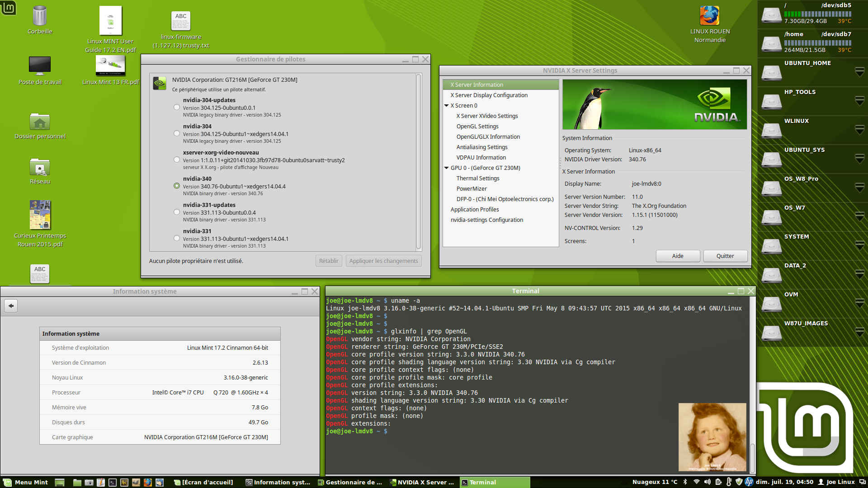Viewport: 868px width, 488px height.
Task: Expand the HP_TOOLS drive arrow
Action: (859, 100)
